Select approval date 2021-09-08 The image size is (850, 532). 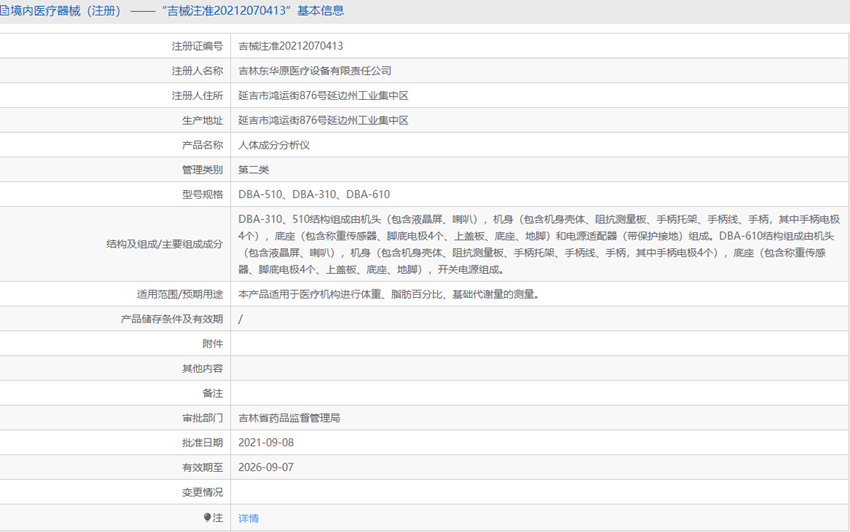coord(266,443)
